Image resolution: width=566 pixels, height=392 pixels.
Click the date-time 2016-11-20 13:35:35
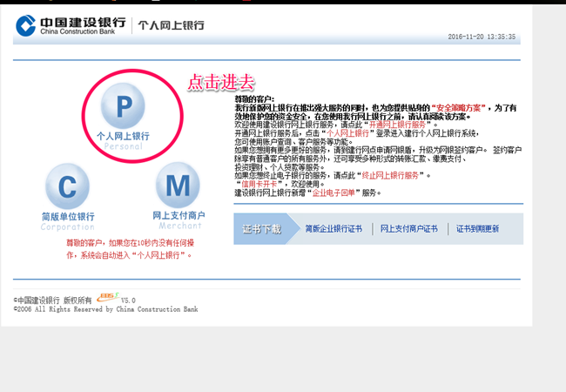(482, 37)
